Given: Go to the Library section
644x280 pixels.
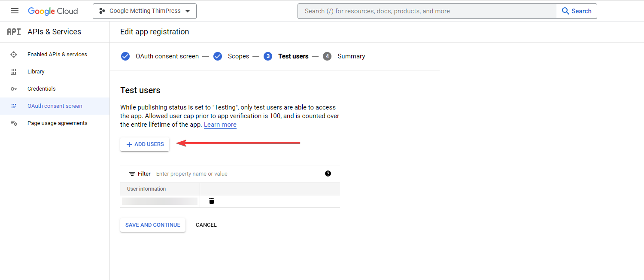Looking at the screenshot, I should 36,72.
